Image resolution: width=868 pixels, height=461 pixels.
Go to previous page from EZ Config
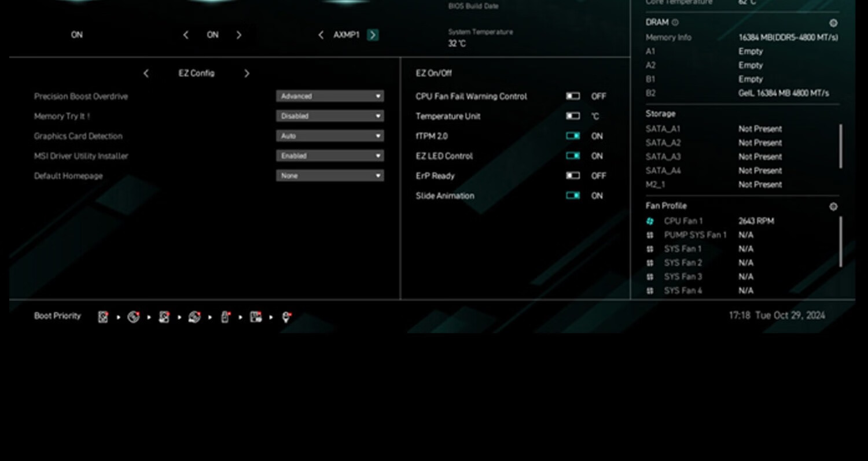tap(146, 73)
